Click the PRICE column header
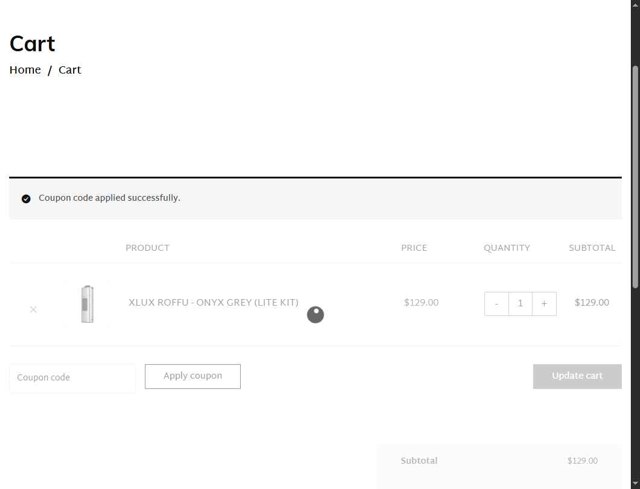The width and height of the screenshot is (640, 489). tap(414, 248)
